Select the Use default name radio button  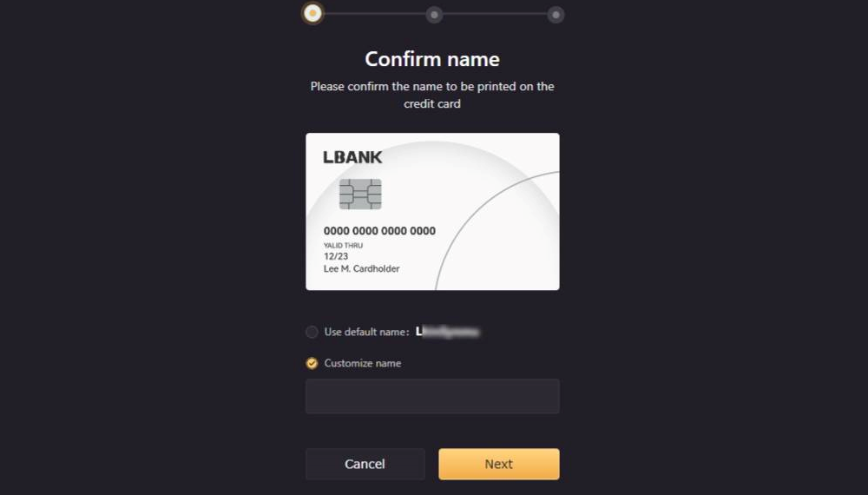tap(312, 332)
